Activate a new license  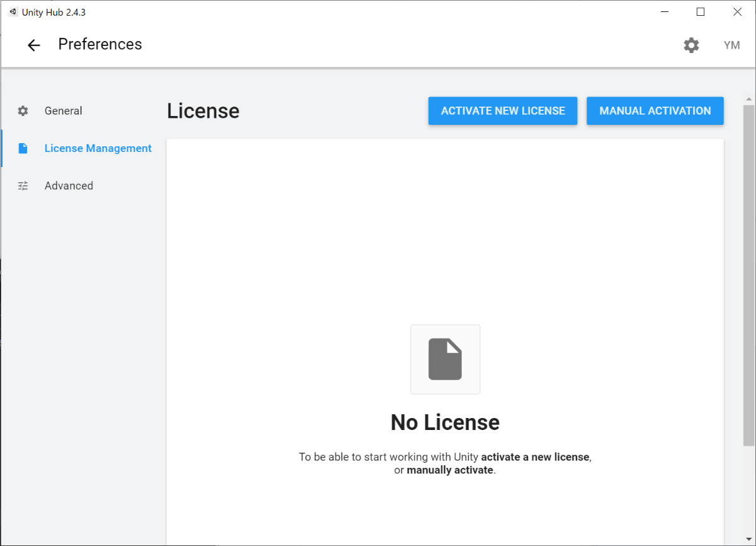click(x=503, y=111)
